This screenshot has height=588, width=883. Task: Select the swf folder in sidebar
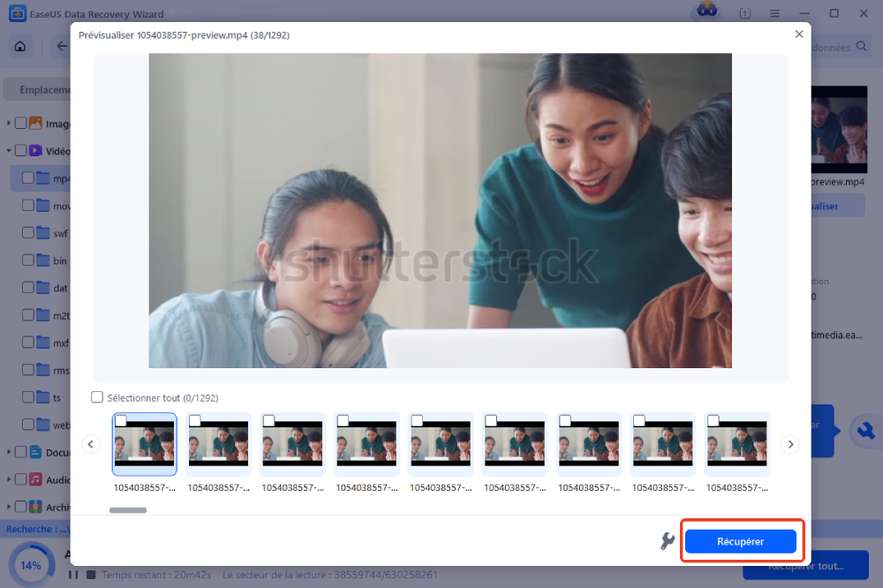point(42,232)
